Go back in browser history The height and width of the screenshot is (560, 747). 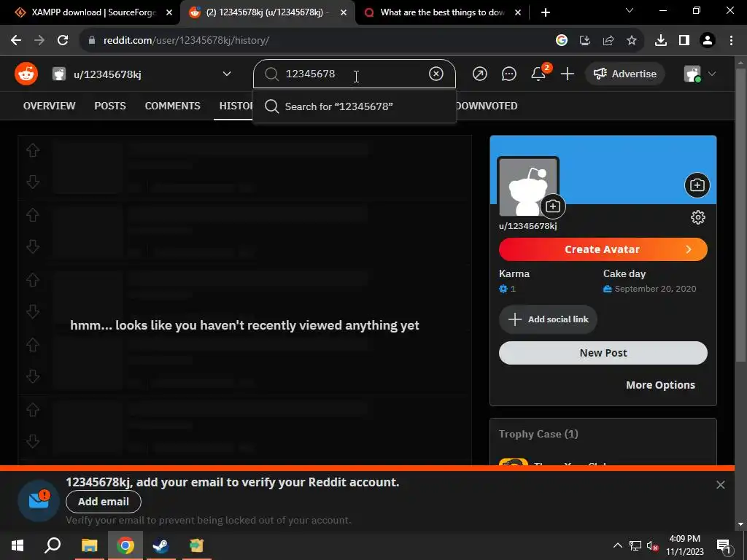pyautogui.click(x=16, y=41)
